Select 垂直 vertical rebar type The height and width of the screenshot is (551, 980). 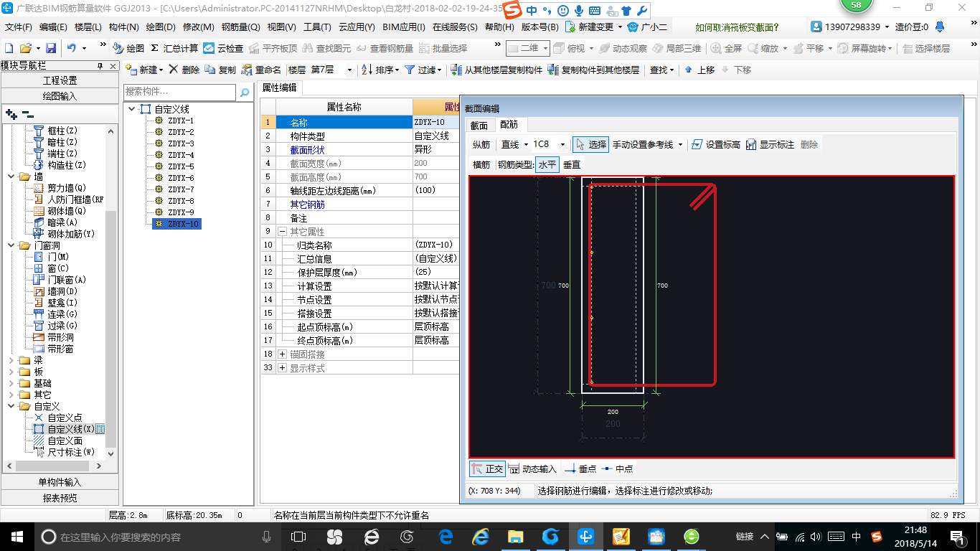pos(571,164)
